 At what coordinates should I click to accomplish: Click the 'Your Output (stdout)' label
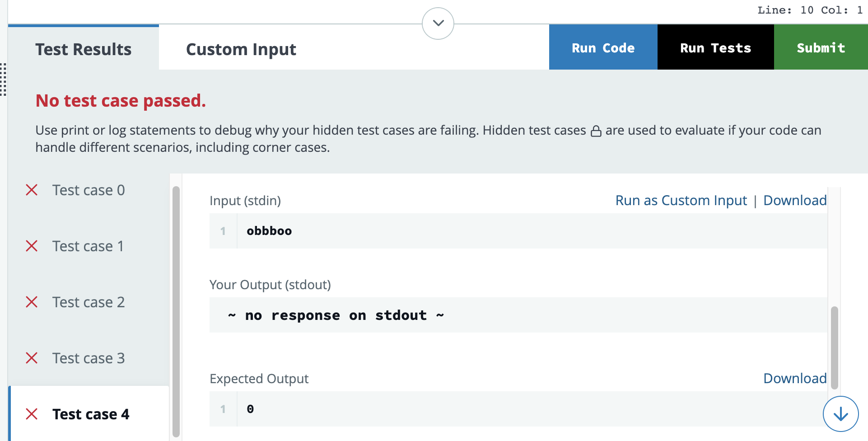[x=270, y=285]
